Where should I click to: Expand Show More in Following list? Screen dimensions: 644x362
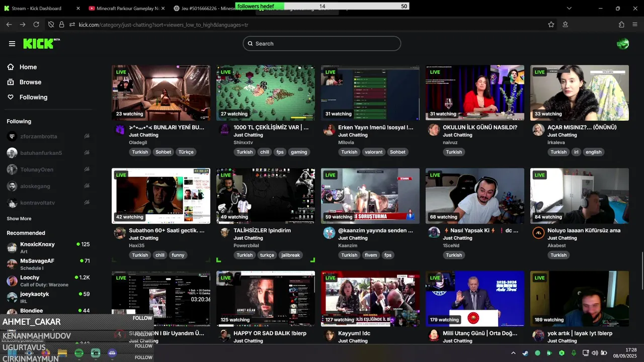click(x=19, y=219)
